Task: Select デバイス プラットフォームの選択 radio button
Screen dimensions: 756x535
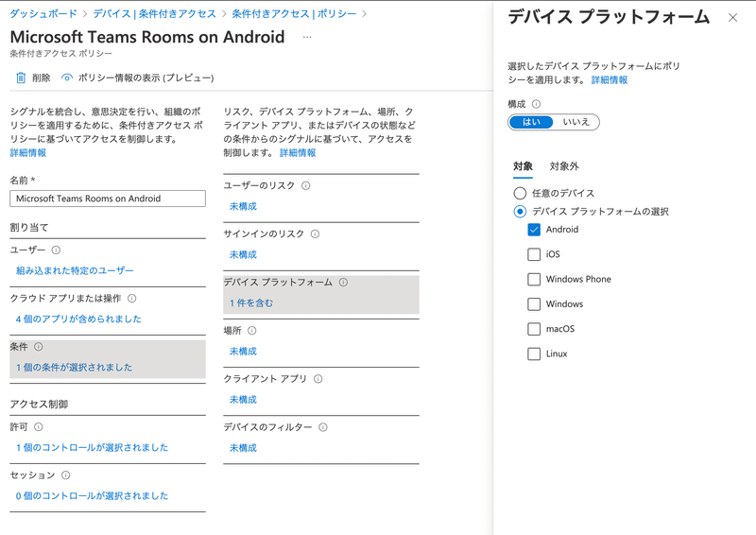Action: [x=520, y=212]
